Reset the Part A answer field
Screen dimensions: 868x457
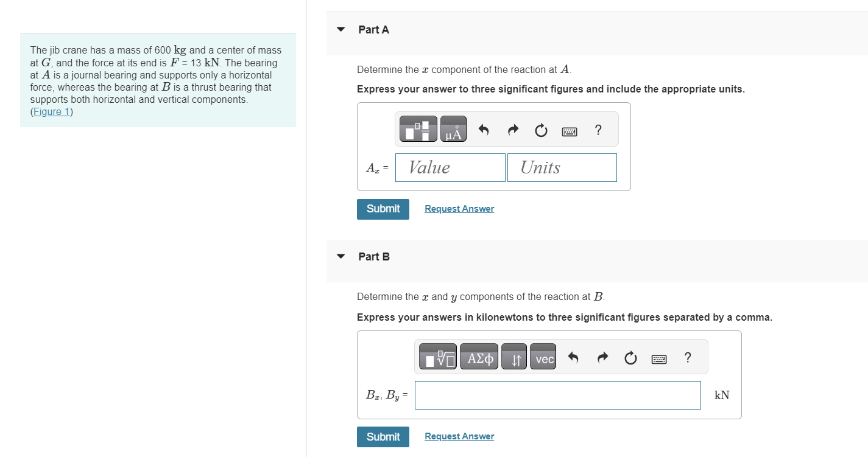click(541, 130)
